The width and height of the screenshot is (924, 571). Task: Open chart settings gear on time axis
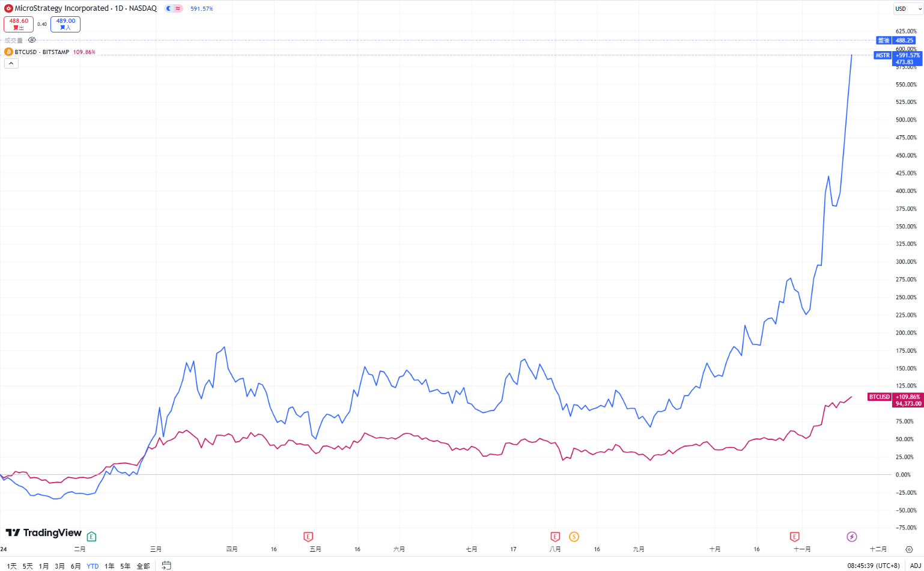click(909, 549)
